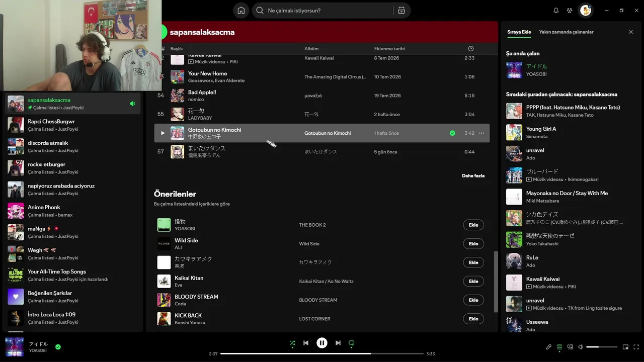Add 怪物 by YOASOBI with Ekle

[473, 225]
